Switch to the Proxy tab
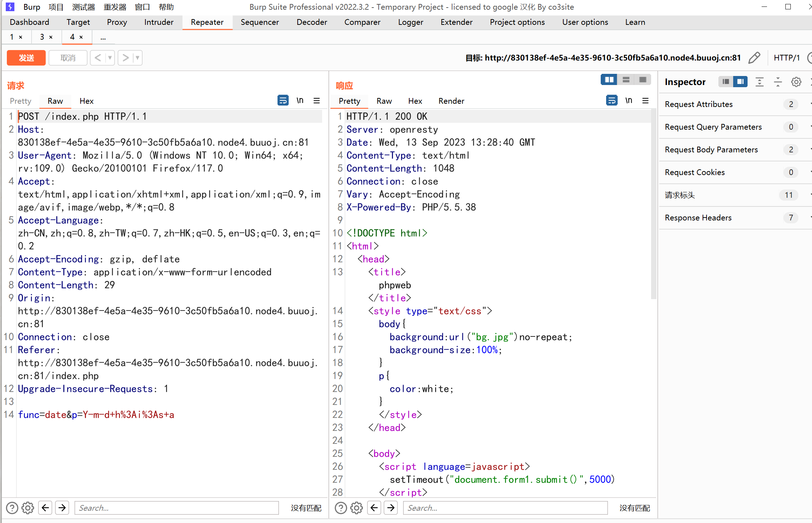Image resolution: width=812 pixels, height=523 pixels. (x=117, y=22)
